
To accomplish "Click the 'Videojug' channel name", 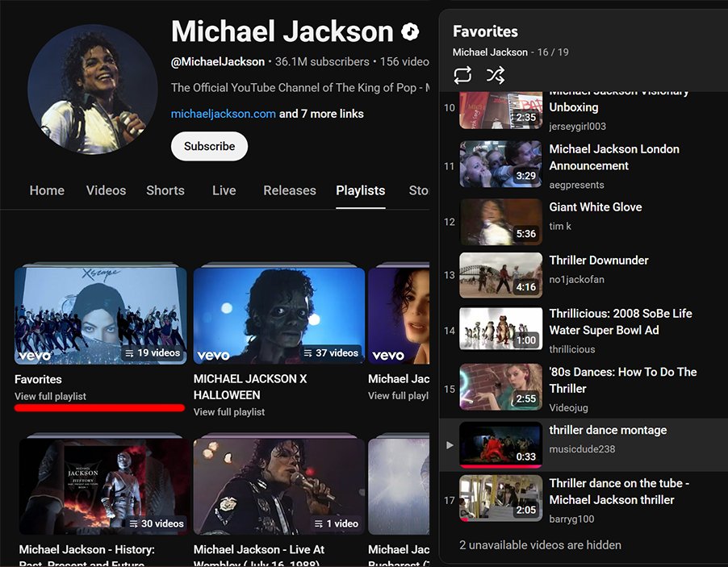I will (x=569, y=408).
